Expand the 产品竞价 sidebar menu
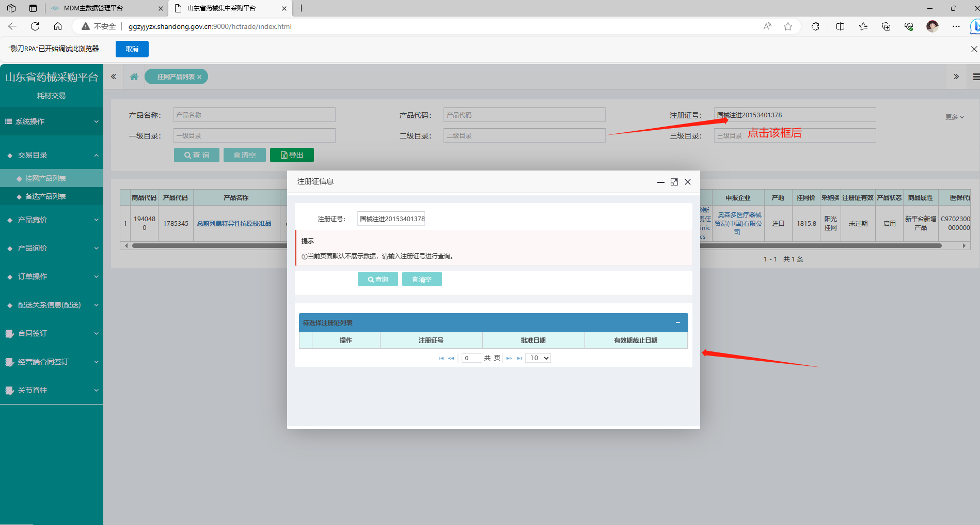The height and width of the screenshot is (525, 980). click(x=52, y=220)
